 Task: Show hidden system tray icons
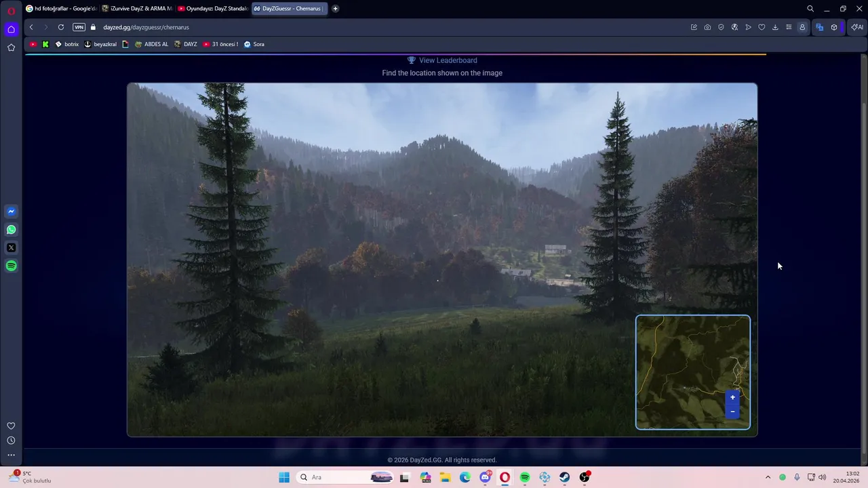[768, 477]
